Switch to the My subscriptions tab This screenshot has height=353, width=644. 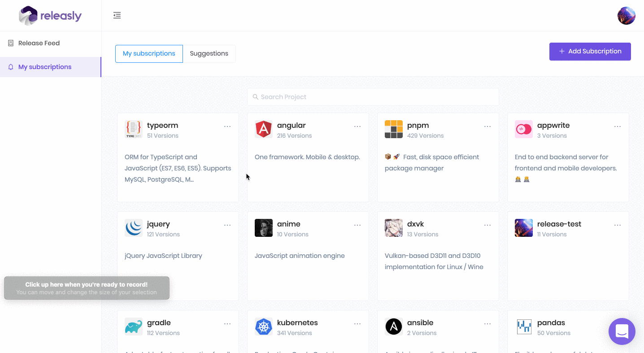coord(149,54)
